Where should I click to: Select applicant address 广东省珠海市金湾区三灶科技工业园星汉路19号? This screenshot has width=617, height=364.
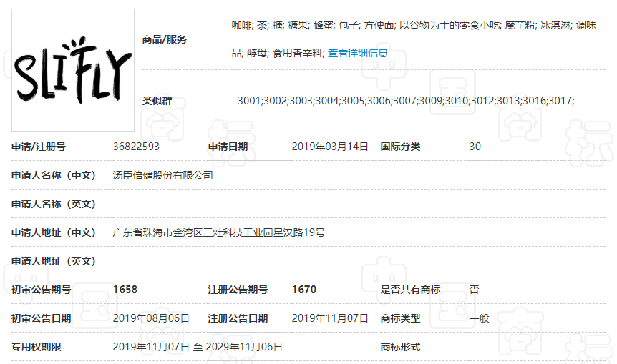click(219, 232)
